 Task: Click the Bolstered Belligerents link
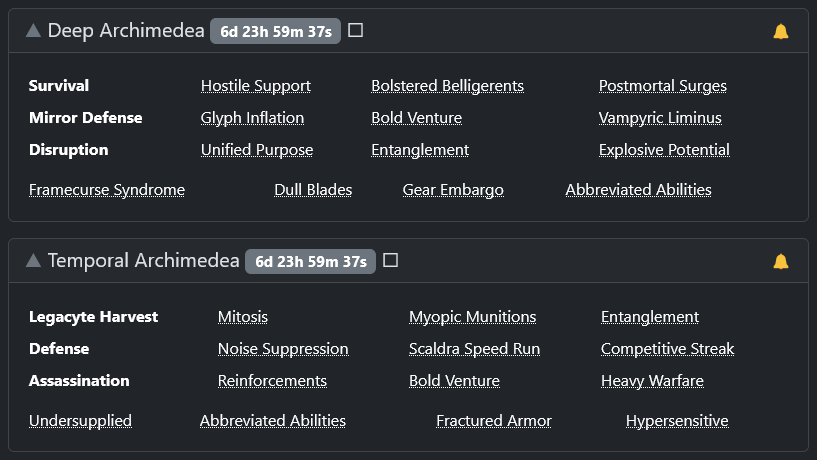[x=447, y=86]
